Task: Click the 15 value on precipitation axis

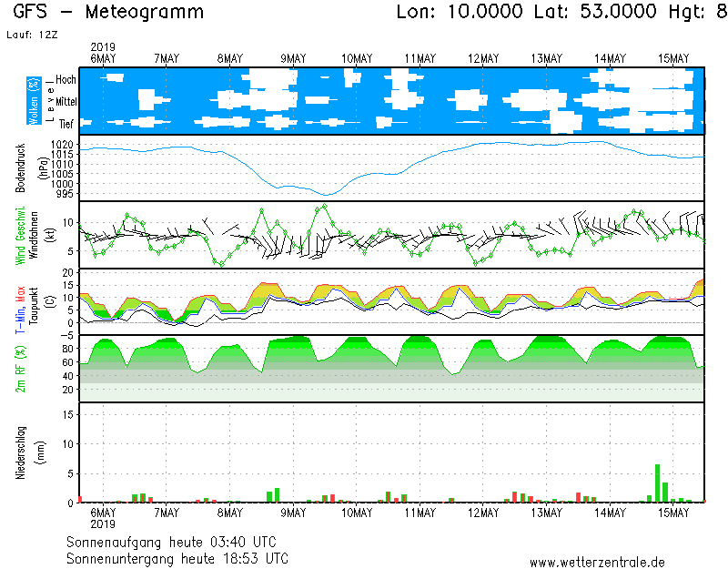Action: click(67, 414)
